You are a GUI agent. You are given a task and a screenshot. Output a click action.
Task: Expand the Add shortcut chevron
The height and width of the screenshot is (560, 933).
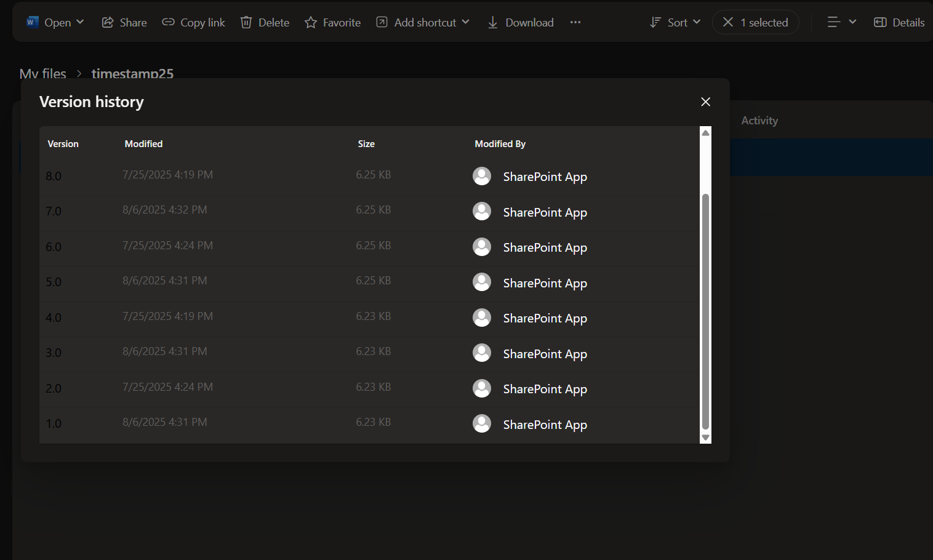coord(466,22)
